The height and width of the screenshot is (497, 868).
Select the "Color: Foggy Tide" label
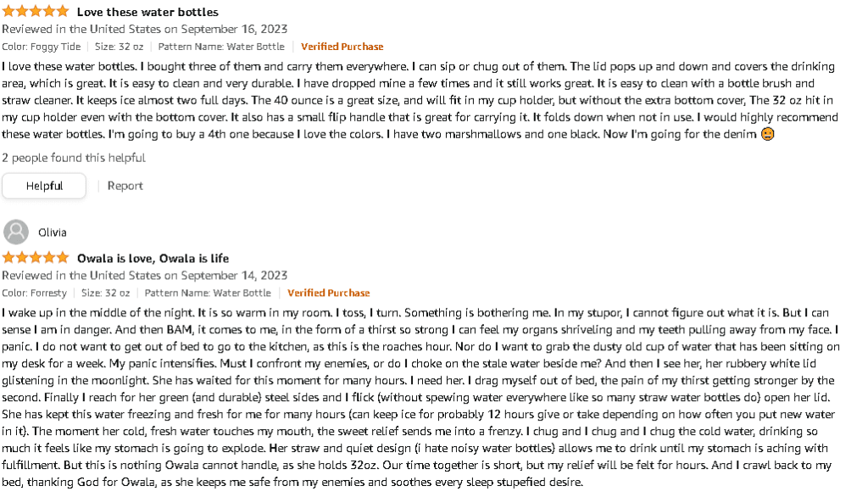42,47
